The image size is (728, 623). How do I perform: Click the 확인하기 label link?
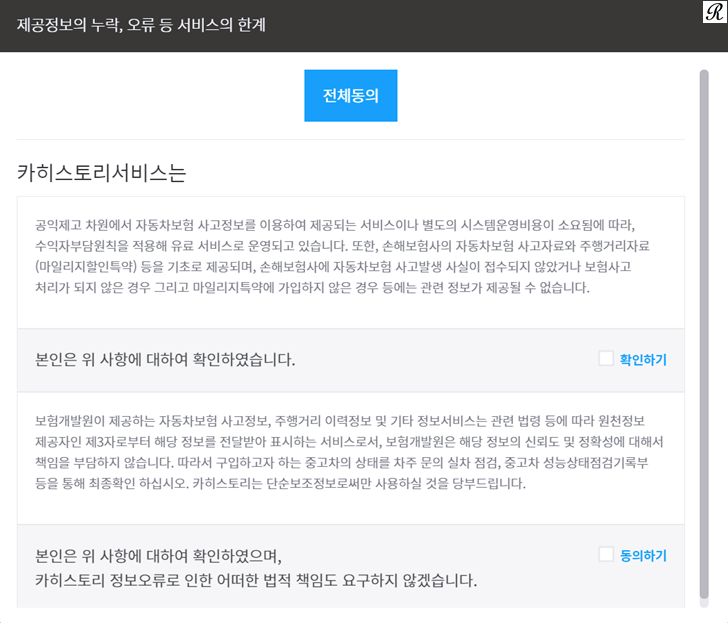pyautogui.click(x=643, y=359)
